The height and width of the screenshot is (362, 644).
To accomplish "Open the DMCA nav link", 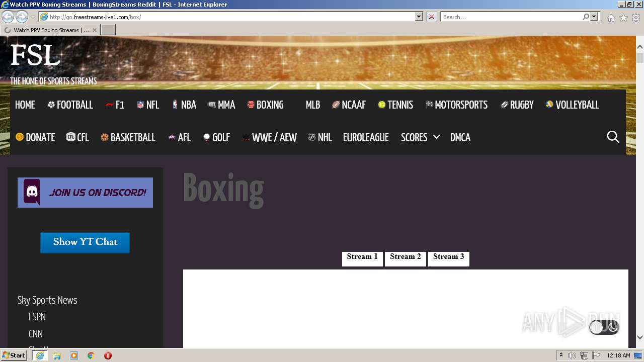I will click(460, 138).
